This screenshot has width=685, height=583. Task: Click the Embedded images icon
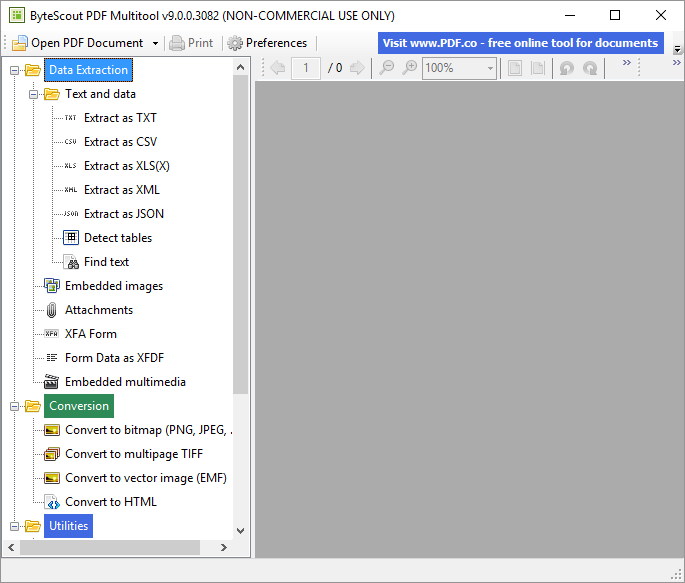point(52,286)
